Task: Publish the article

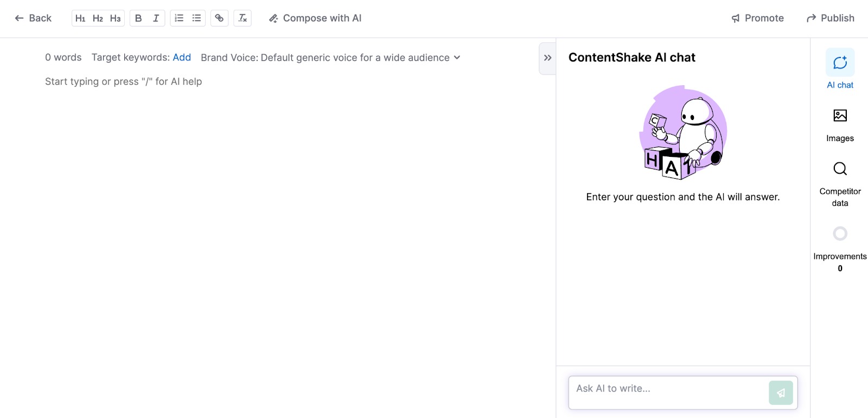Action: click(x=831, y=18)
